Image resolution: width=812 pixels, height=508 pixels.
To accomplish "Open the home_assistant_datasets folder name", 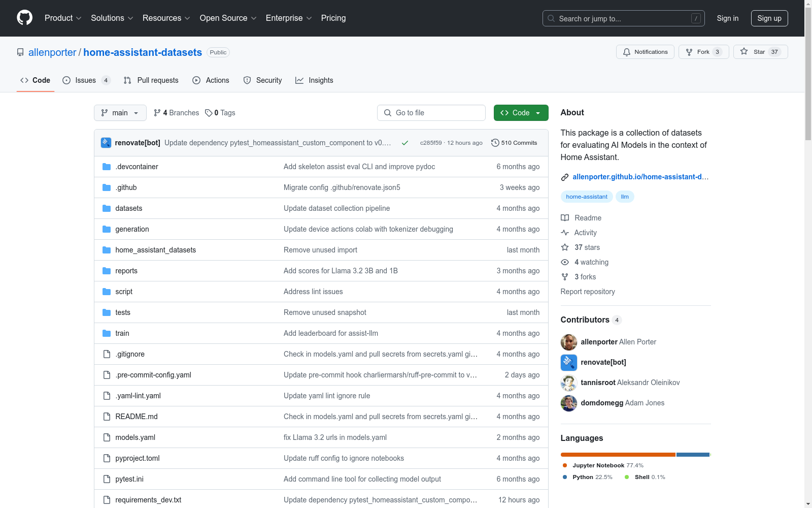I will point(155,250).
